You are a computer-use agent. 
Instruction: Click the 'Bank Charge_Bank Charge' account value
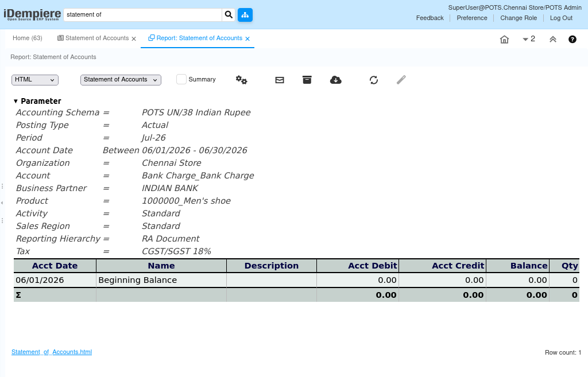pyautogui.click(x=198, y=176)
